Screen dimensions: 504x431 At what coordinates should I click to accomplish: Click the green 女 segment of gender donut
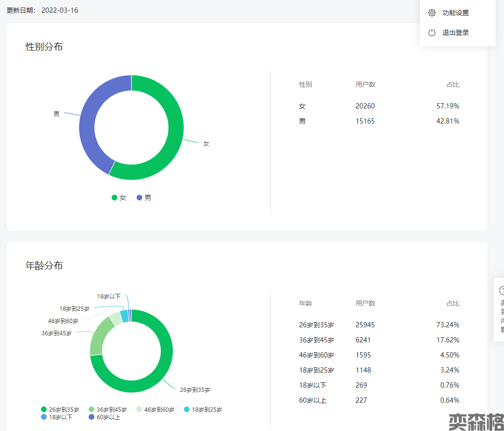(x=174, y=141)
